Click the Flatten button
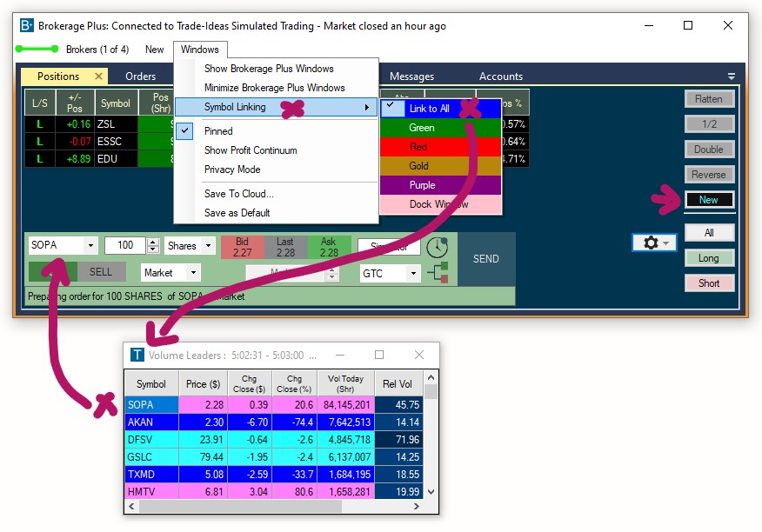 [x=709, y=99]
